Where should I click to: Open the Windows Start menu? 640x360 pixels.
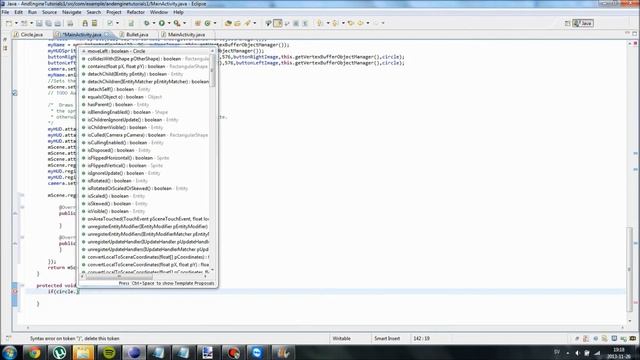(x=10, y=352)
